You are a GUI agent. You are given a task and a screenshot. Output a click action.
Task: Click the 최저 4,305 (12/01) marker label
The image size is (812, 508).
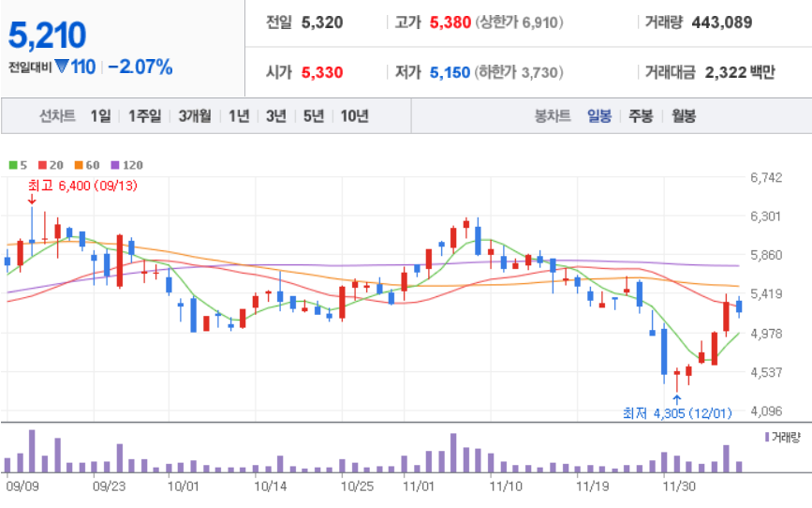click(x=677, y=413)
